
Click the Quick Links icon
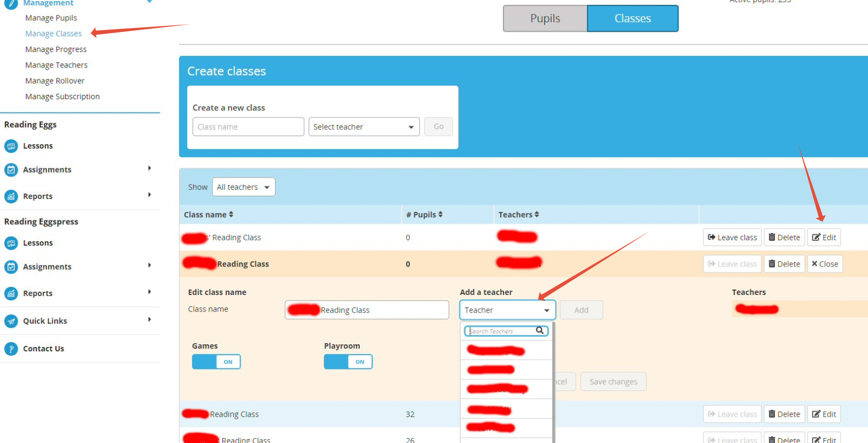pos(11,321)
